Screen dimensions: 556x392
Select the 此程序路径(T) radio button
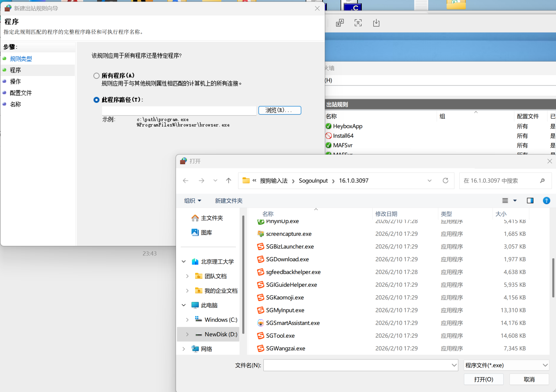(97, 100)
